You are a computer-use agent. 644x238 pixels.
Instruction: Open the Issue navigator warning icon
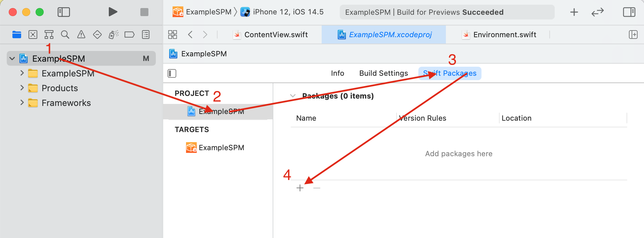click(x=81, y=35)
